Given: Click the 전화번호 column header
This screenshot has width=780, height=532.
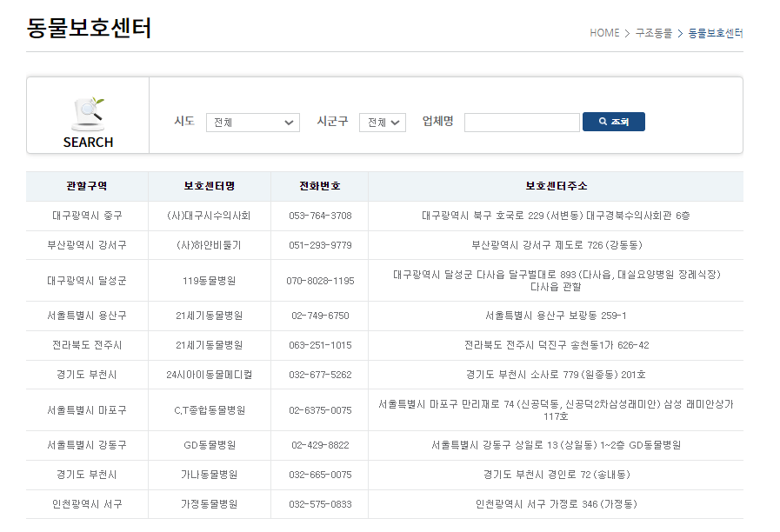Looking at the screenshot, I should click(x=319, y=186).
